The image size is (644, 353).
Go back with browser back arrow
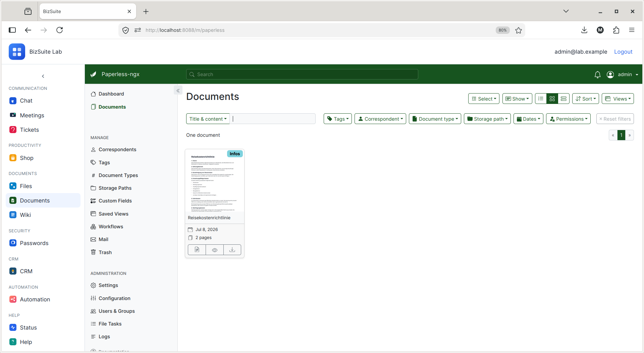tap(28, 30)
